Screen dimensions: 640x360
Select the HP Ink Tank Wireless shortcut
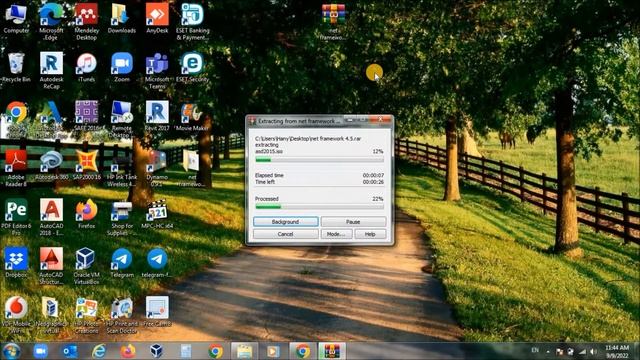tap(122, 168)
